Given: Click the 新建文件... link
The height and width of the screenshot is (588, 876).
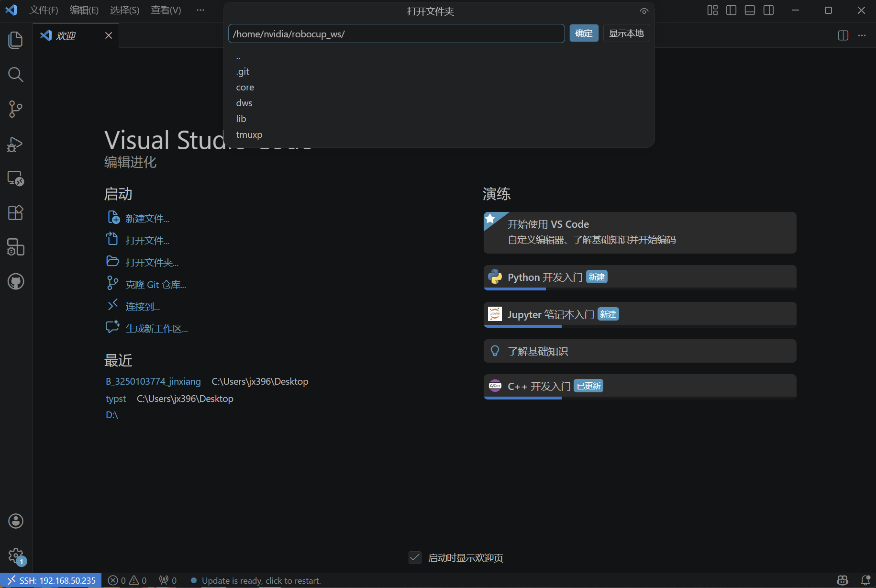Looking at the screenshot, I should coord(147,219).
